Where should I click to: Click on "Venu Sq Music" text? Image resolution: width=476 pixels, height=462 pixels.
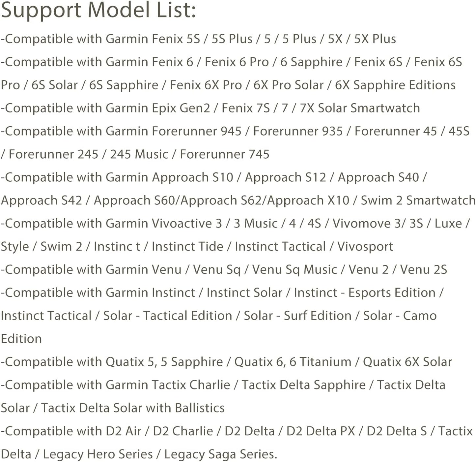[294, 270]
